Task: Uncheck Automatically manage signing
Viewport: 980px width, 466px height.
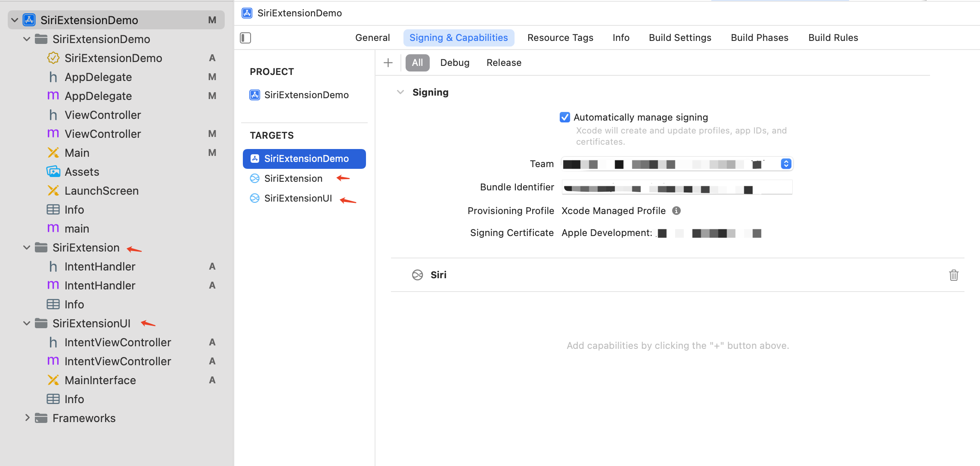Action: point(564,117)
